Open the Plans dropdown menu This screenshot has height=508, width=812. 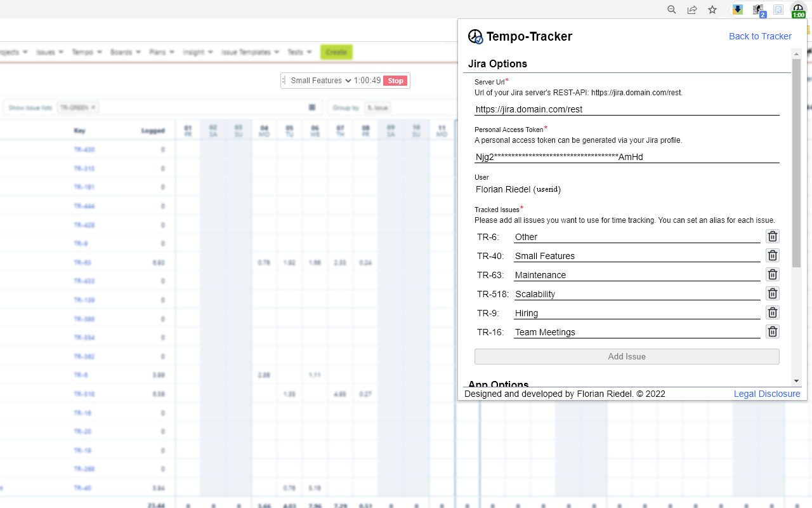coord(162,52)
